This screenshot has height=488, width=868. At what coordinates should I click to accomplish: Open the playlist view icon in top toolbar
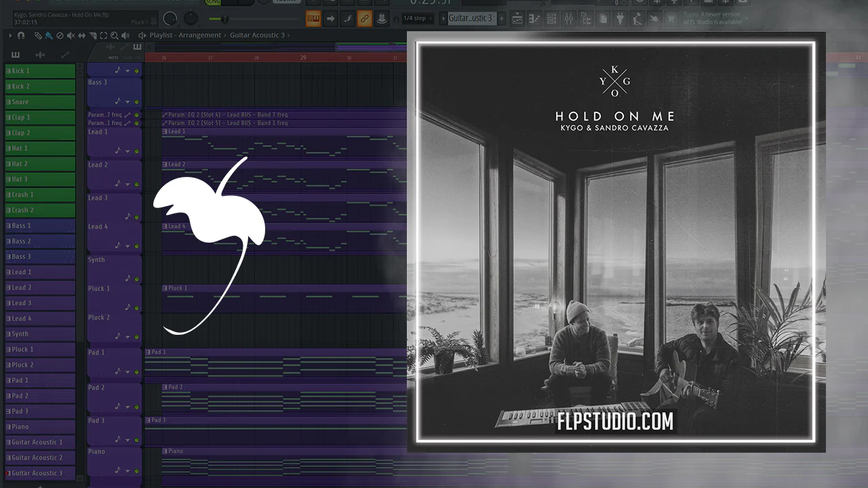click(x=517, y=18)
